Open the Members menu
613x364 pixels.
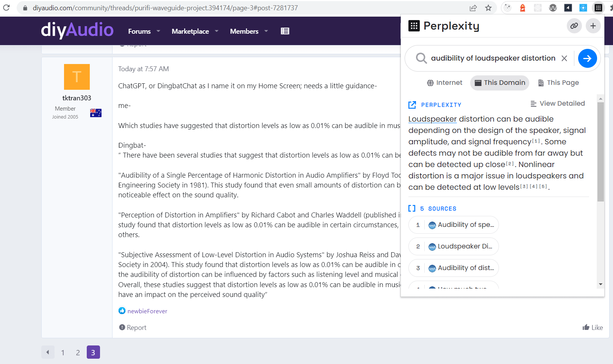tap(244, 31)
